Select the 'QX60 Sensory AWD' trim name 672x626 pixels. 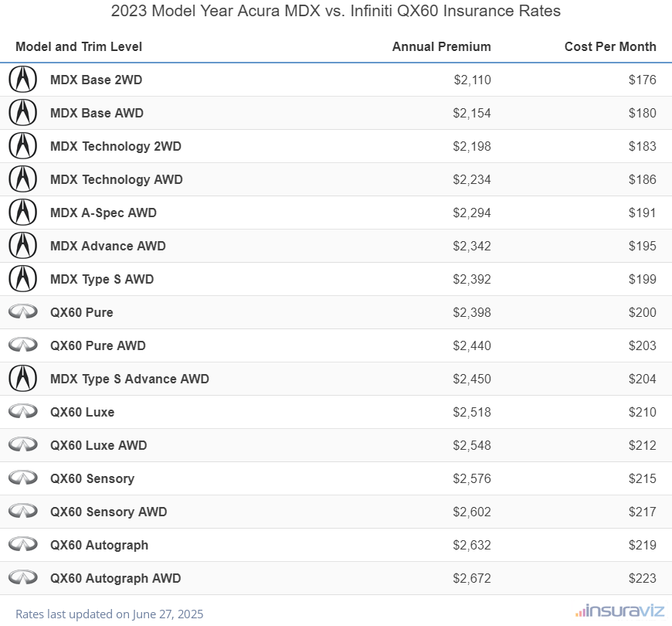tap(108, 512)
